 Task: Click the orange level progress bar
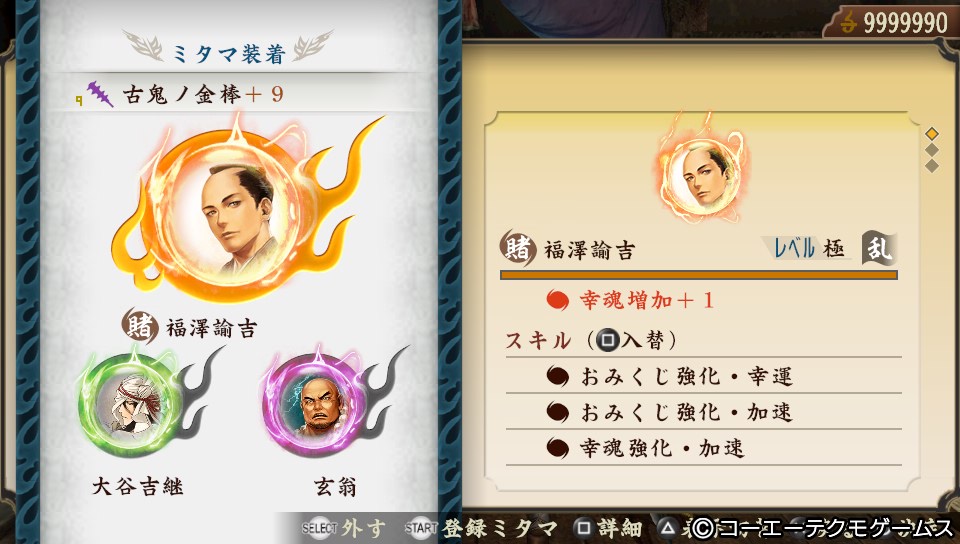tap(699, 275)
